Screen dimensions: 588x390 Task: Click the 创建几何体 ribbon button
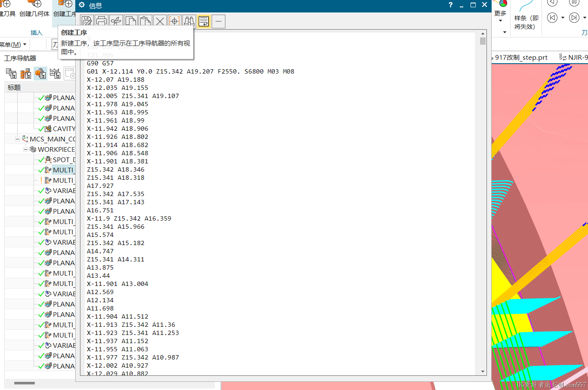click(x=34, y=9)
